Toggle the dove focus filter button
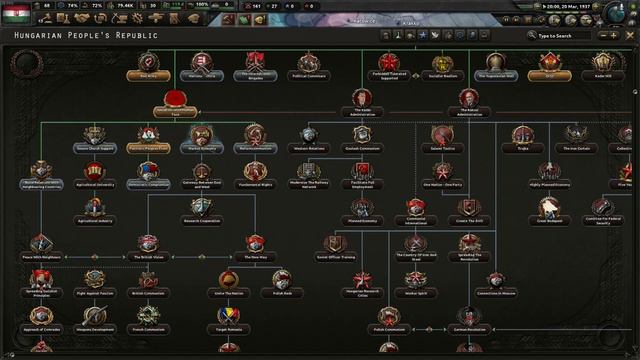Image resolution: width=640 pixels, height=360 pixels. 435,35
